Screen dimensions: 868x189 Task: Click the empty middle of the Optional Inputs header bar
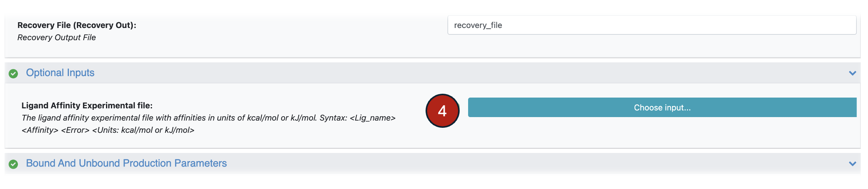point(459,73)
